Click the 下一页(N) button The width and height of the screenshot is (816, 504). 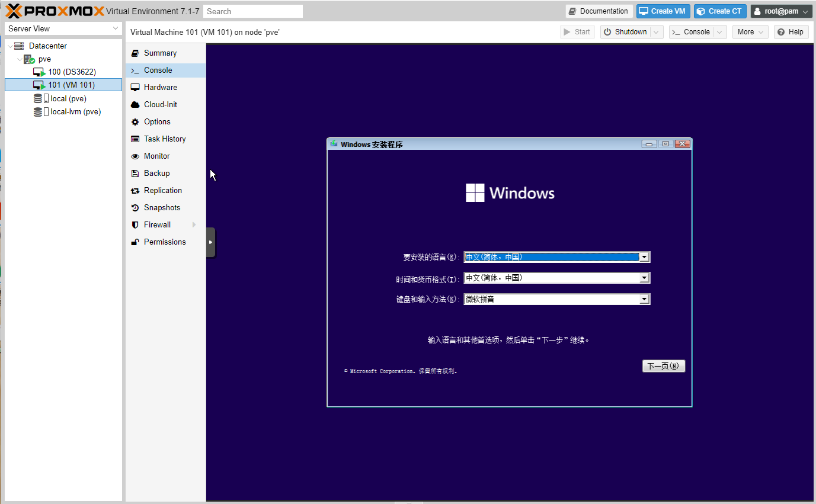[x=664, y=366]
